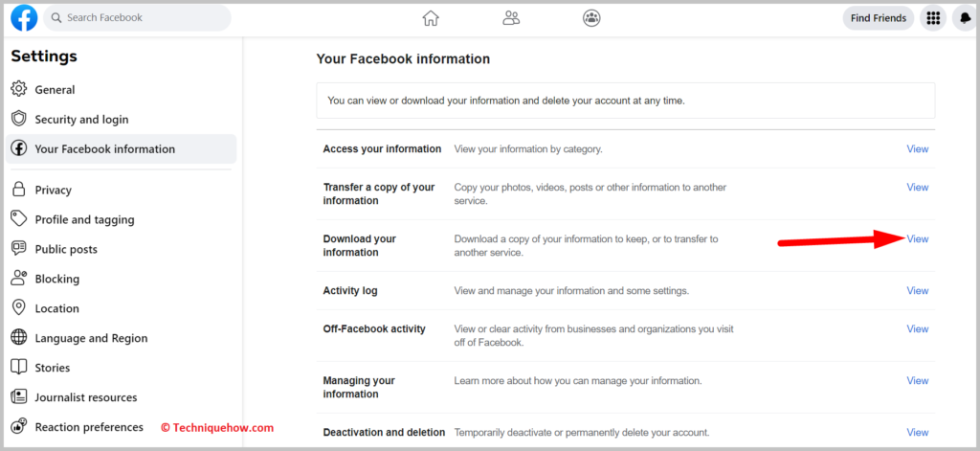Click the Your Facebook information page heading
The width and height of the screenshot is (980, 451).
pos(403,58)
